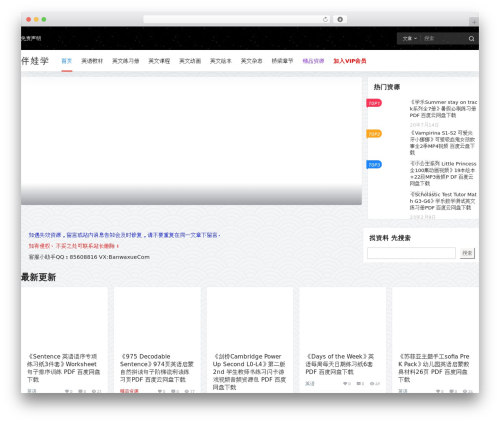
Task: Click the orange TOP2 badge
Action: [x=374, y=134]
